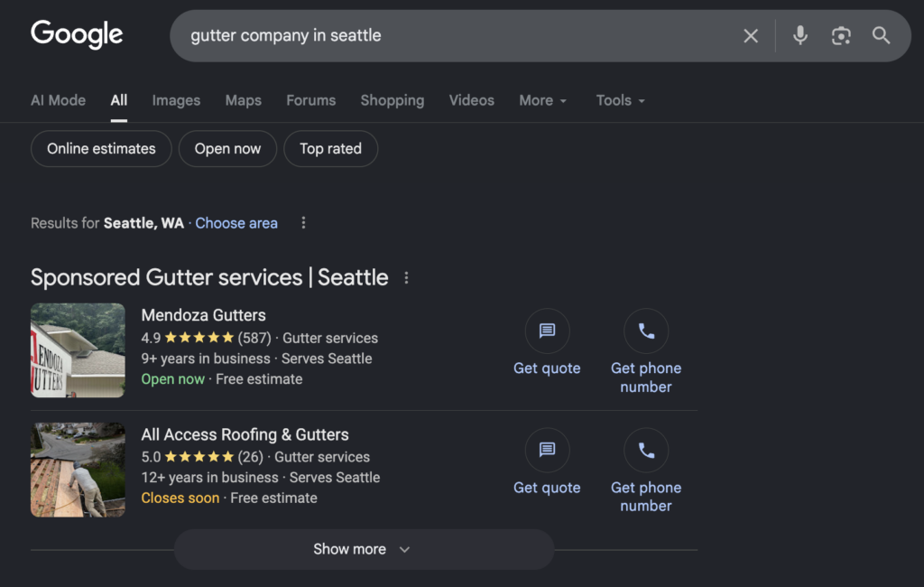The image size is (924, 587).
Task: Clear the search query with X icon
Action: (x=750, y=36)
